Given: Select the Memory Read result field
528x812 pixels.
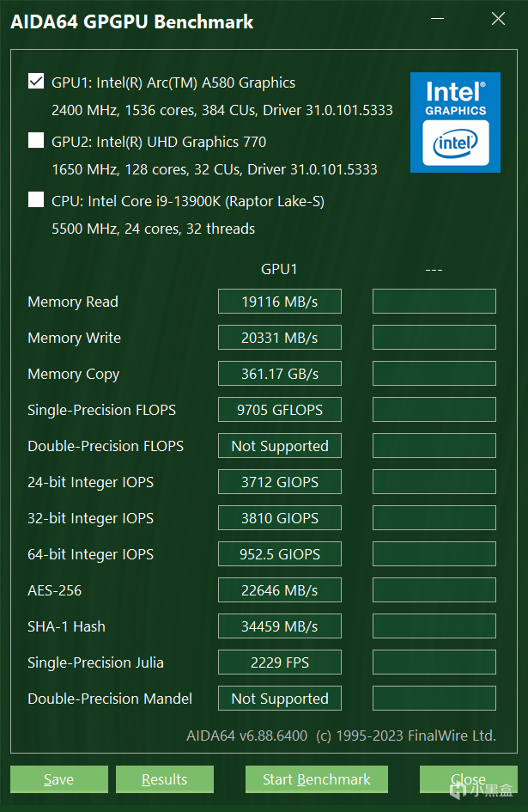Looking at the screenshot, I should point(280,302).
